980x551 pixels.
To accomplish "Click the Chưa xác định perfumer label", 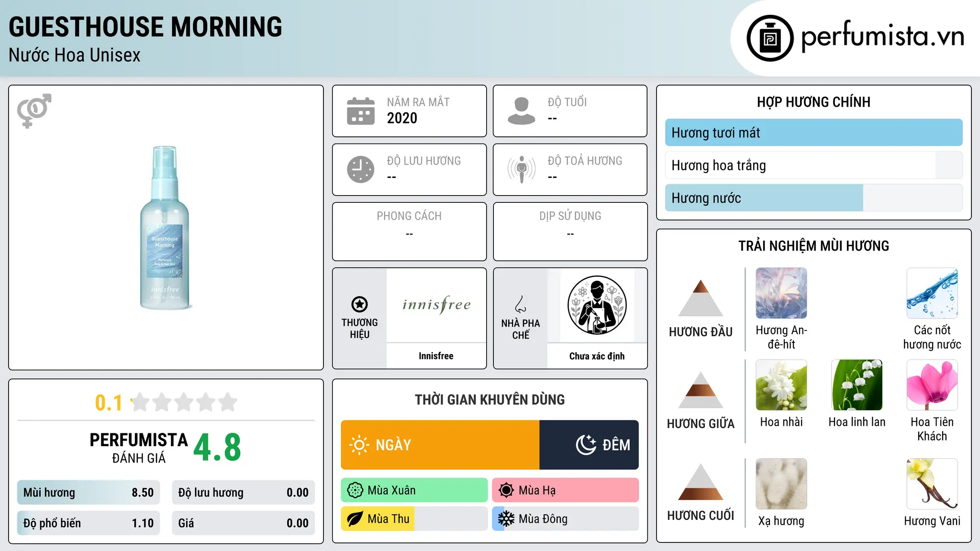I will pos(597,356).
